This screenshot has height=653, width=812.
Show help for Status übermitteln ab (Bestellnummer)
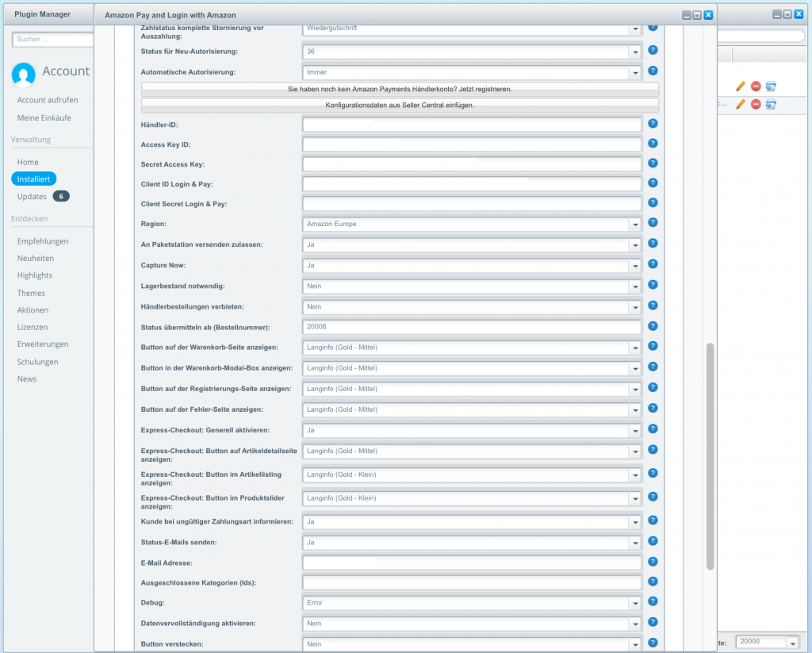coord(653,325)
